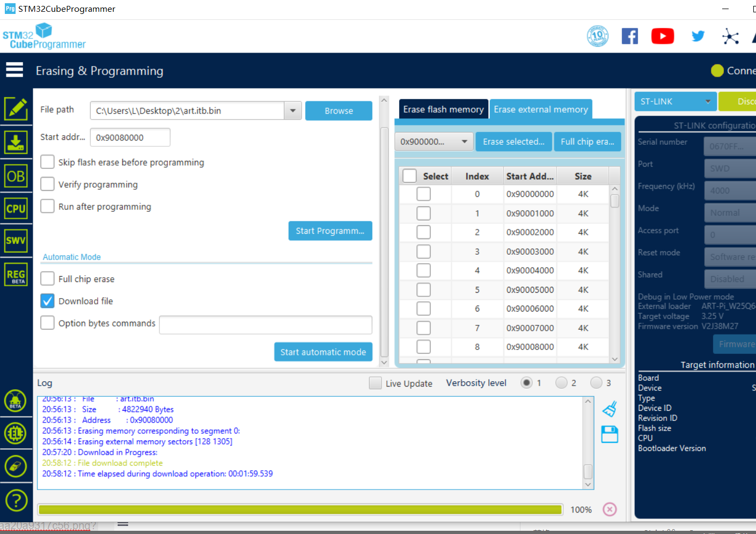Click the ST community network icon
This screenshot has width=756, height=534.
click(x=730, y=36)
